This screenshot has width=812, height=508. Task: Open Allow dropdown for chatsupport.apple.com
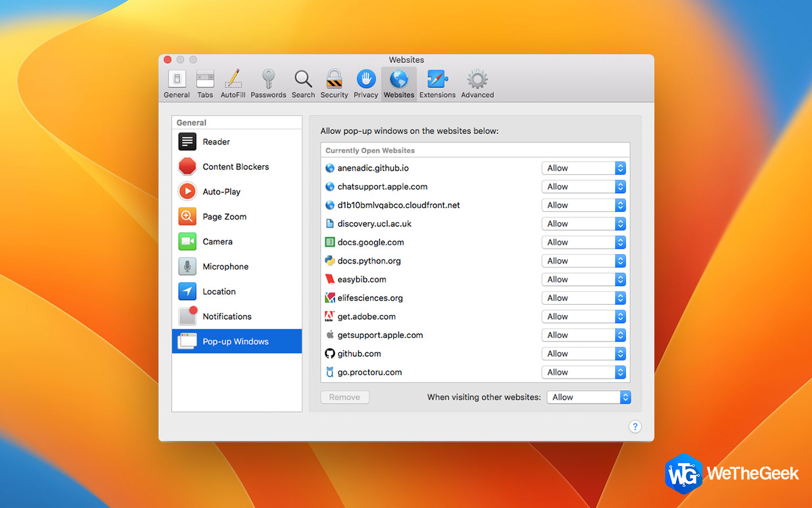coord(584,186)
